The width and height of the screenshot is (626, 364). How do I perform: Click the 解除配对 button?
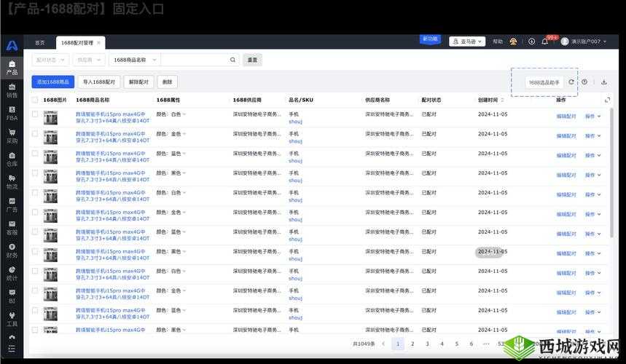point(138,82)
